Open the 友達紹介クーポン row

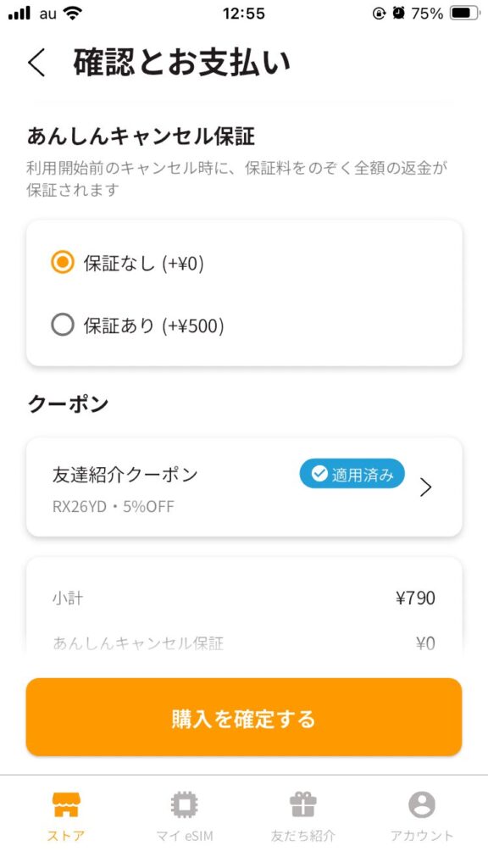244,487
